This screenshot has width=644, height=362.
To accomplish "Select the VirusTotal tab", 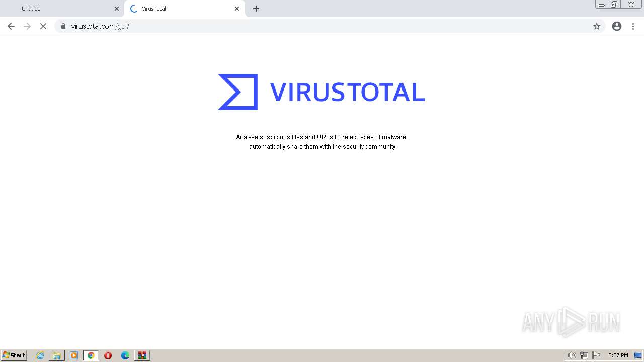I will (185, 9).
